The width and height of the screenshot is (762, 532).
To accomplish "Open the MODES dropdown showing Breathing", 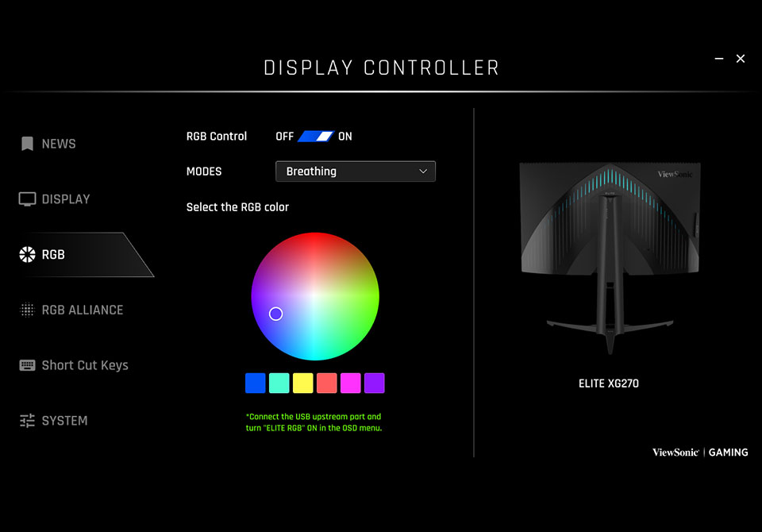I will click(x=356, y=172).
